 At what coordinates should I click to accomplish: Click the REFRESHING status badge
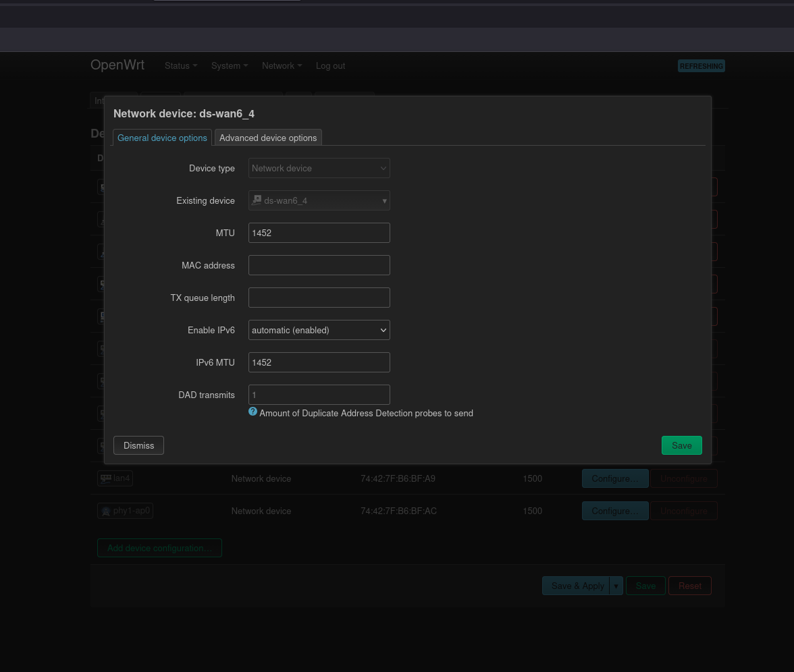(x=701, y=66)
